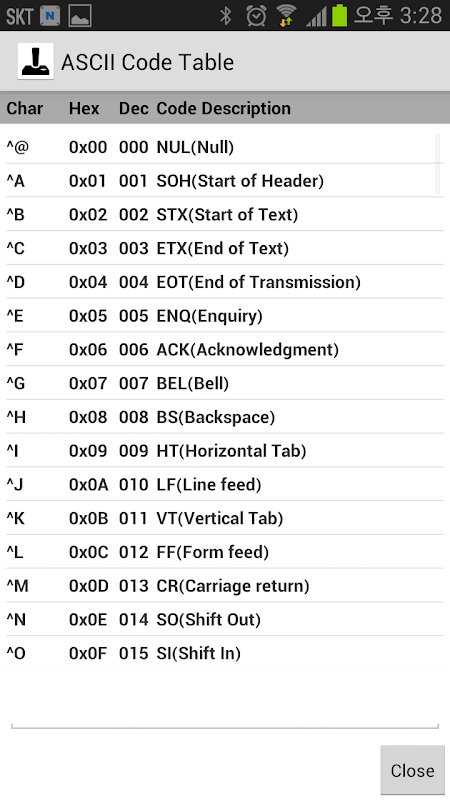Tap the battery indicator icon

339,15
